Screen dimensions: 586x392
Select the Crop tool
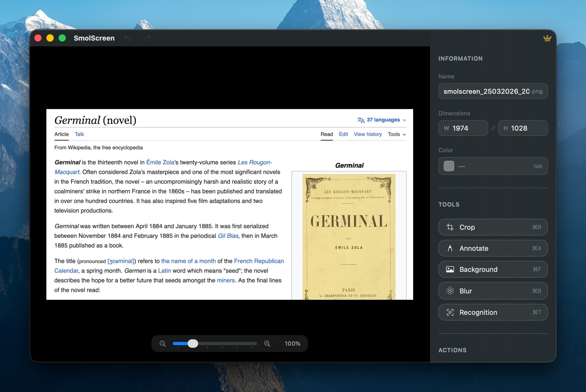pyautogui.click(x=493, y=227)
